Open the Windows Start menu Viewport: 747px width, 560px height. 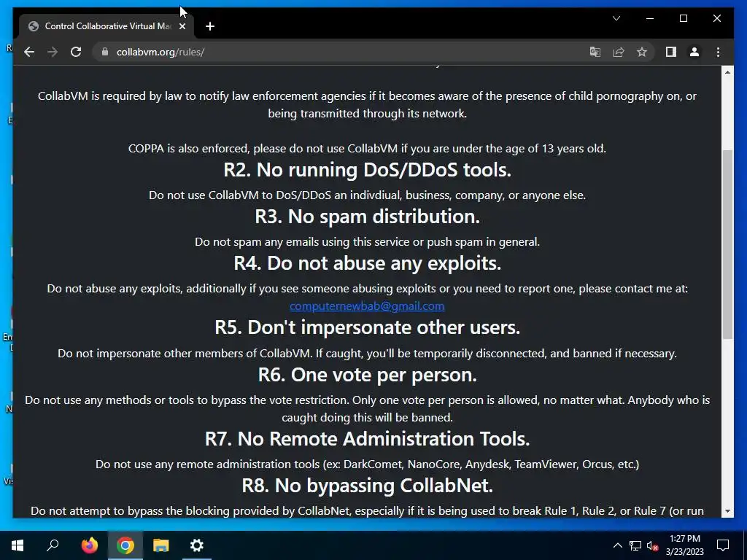(18, 545)
